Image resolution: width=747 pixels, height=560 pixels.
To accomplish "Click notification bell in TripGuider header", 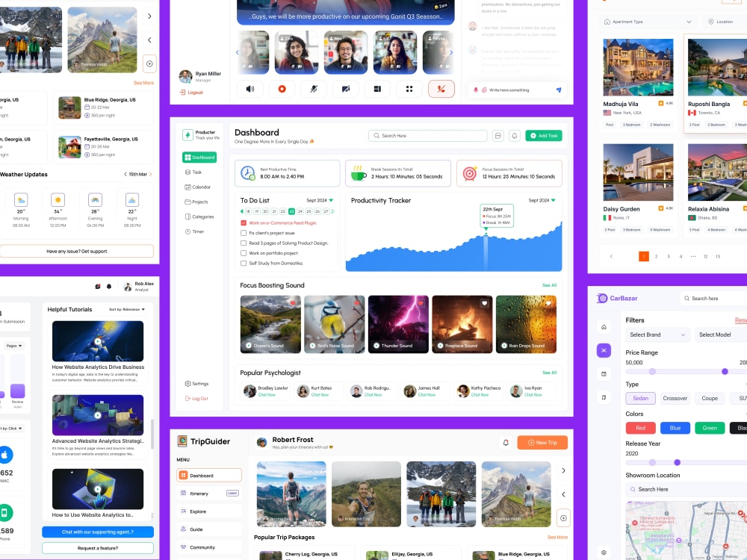I will tap(506, 442).
